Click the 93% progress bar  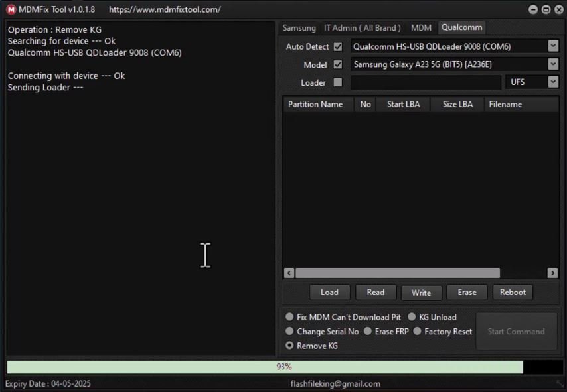283,367
